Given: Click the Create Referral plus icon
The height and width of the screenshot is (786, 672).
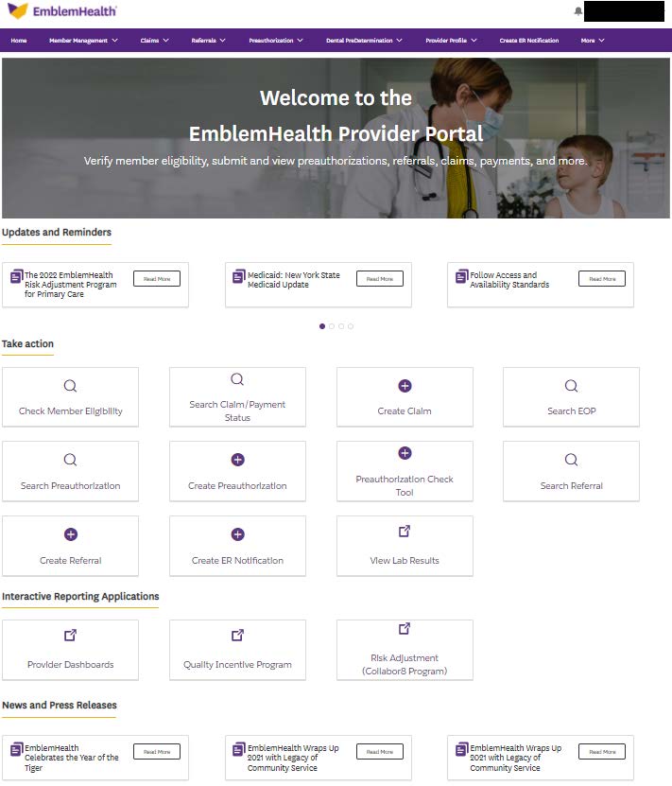Looking at the screenshot, I should click(71, 534).
